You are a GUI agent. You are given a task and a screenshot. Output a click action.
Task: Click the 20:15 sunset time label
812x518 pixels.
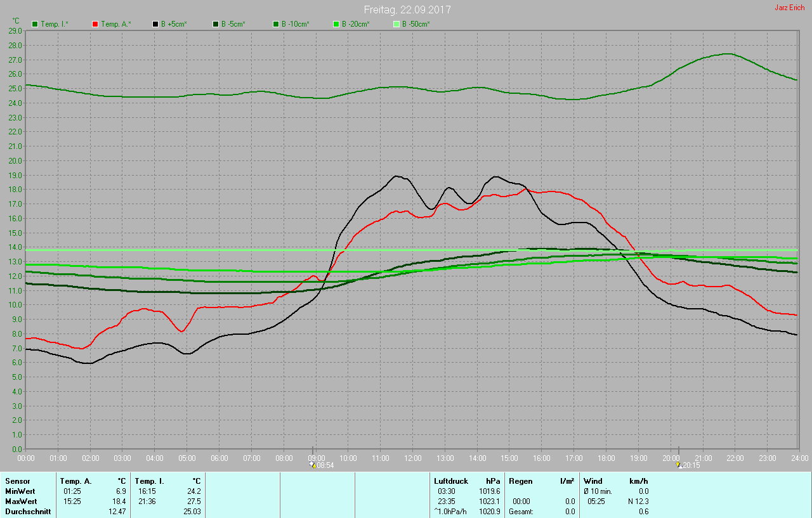[x=691, y=465]
